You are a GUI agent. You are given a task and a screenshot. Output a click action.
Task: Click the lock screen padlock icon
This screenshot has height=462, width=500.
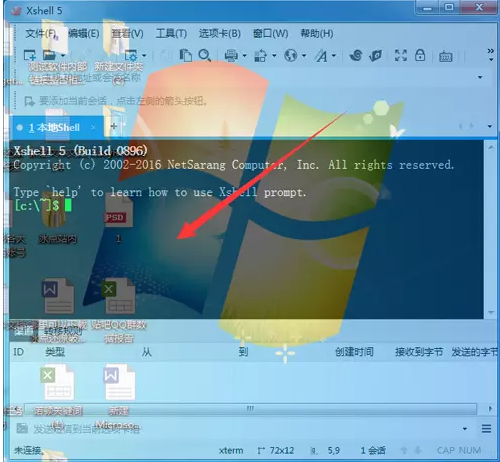coord(420,55)
